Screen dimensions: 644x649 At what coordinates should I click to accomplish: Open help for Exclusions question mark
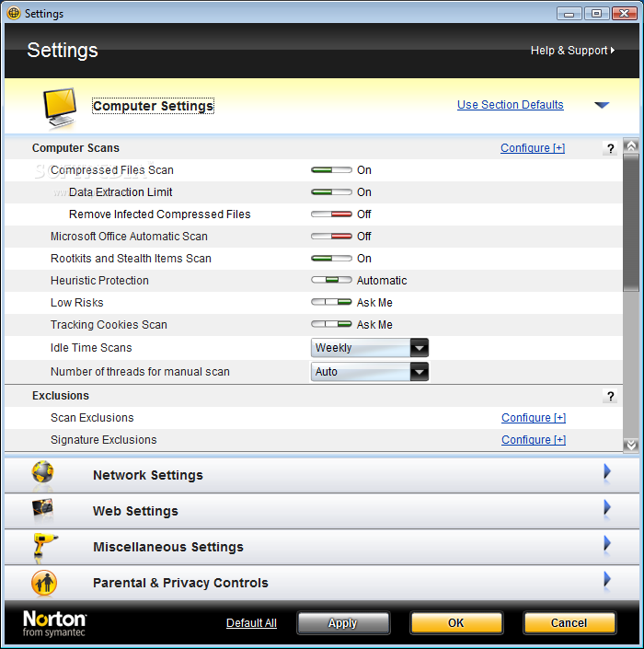[610, 396]
